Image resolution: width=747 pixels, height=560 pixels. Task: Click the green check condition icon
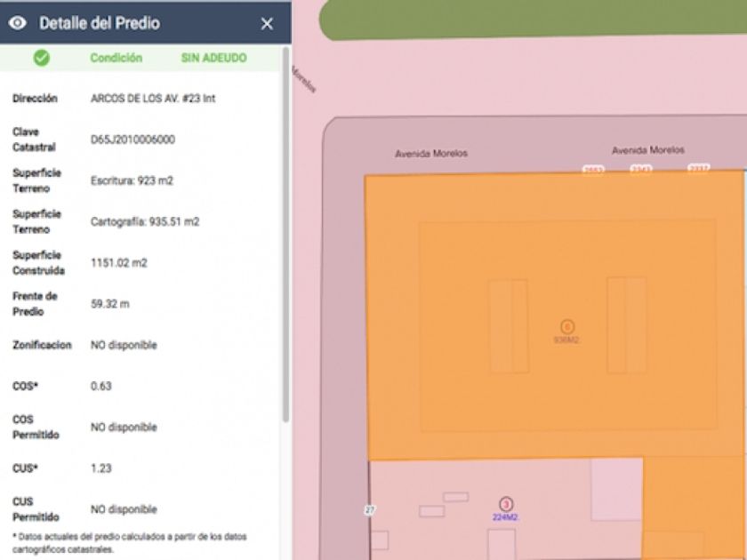click(42, 58)
